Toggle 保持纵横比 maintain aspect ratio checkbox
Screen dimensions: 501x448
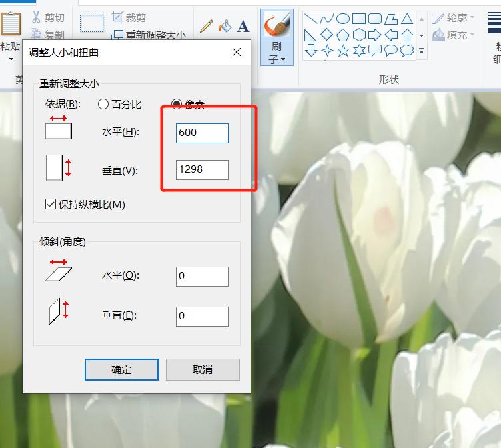[51, 204]
